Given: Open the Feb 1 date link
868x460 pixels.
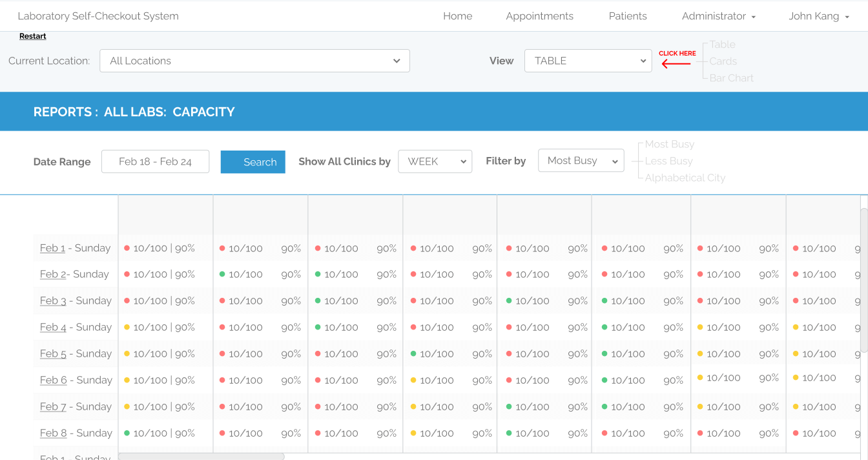Looking at the screenshot, I should pyautogui.click(x=52, y=248).
